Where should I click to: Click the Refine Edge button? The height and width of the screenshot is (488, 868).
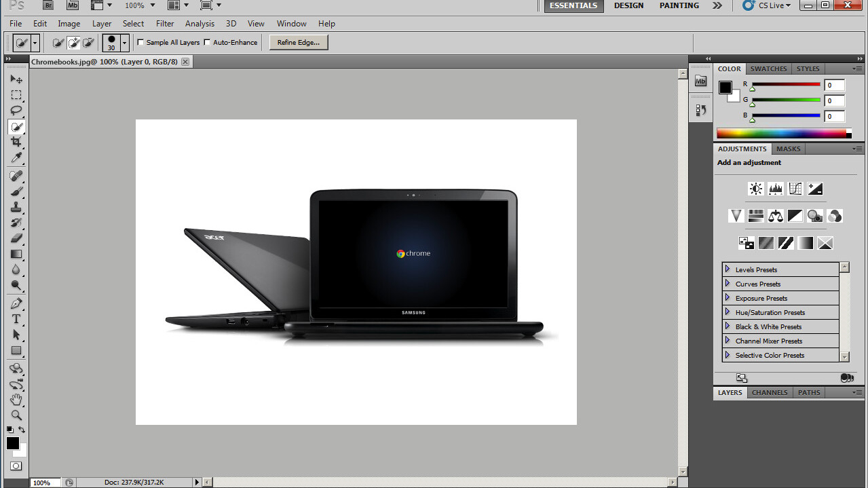coord(299,42)
